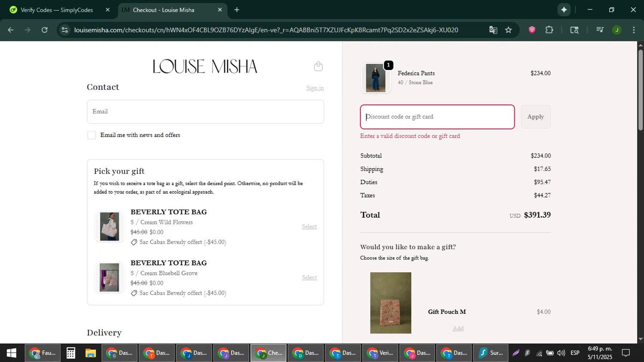This screenshot has width=644, height=362.
Task: Select Cream Bluebell Grove tote bag
Action: pyautogui.click(x=309, y=277)
